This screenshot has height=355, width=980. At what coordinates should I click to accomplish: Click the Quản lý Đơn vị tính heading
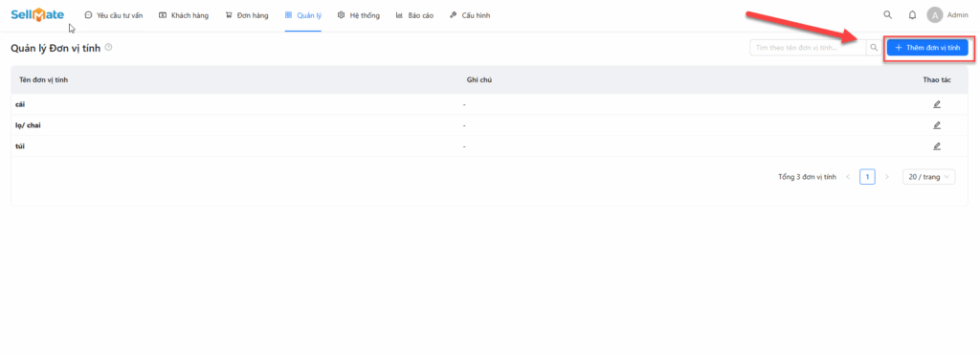coord(56,48)
